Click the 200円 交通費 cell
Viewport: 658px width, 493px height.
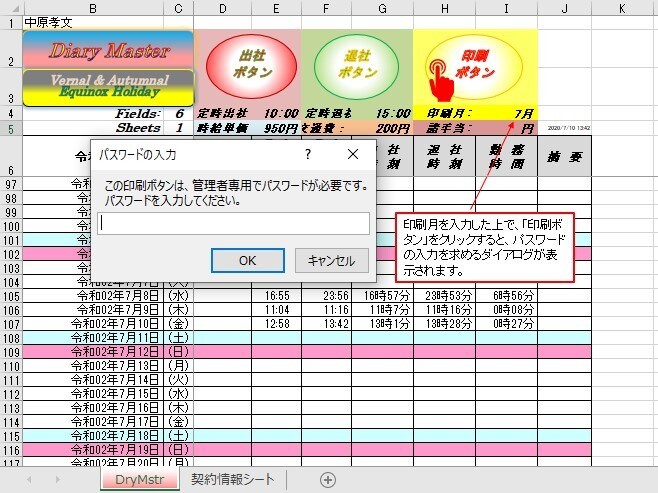(382, 128)
